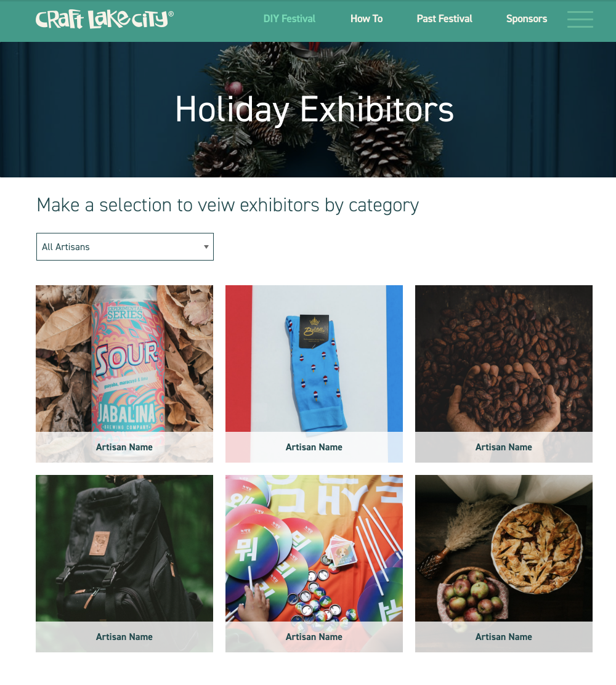Click Artisan Name under the sour beer can
This screenshot has width=616, height=685.
point(124,447)
